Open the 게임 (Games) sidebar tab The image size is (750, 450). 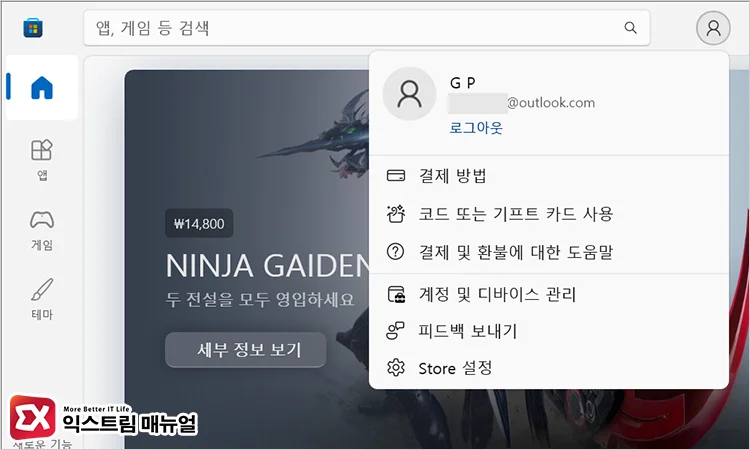tap(42, 230)
